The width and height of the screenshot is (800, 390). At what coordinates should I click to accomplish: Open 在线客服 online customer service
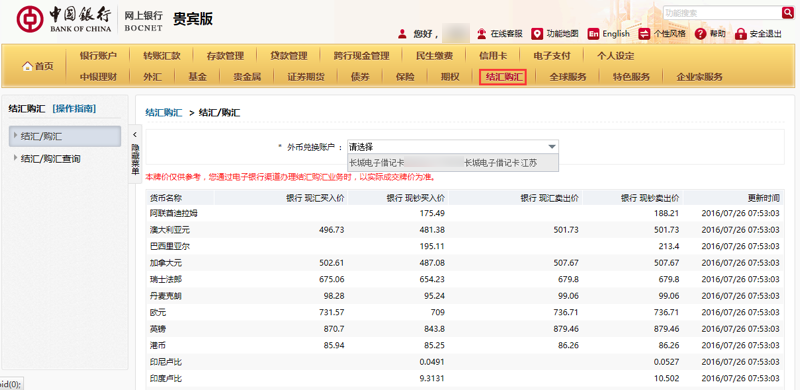point(499,34)
